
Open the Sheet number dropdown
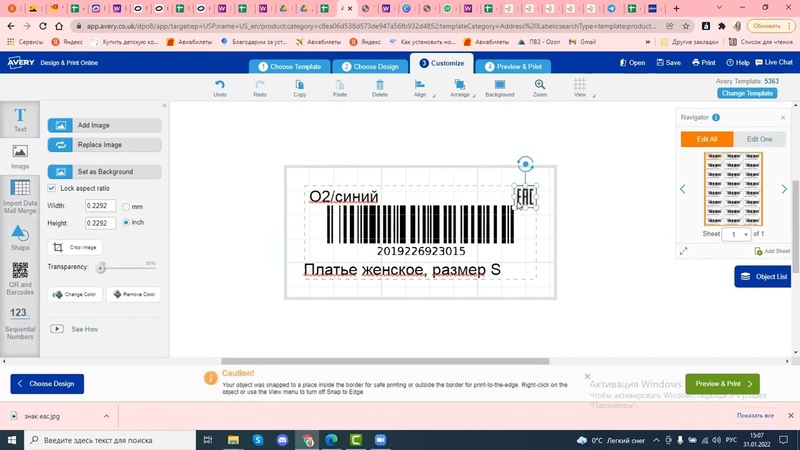(736, 234)
